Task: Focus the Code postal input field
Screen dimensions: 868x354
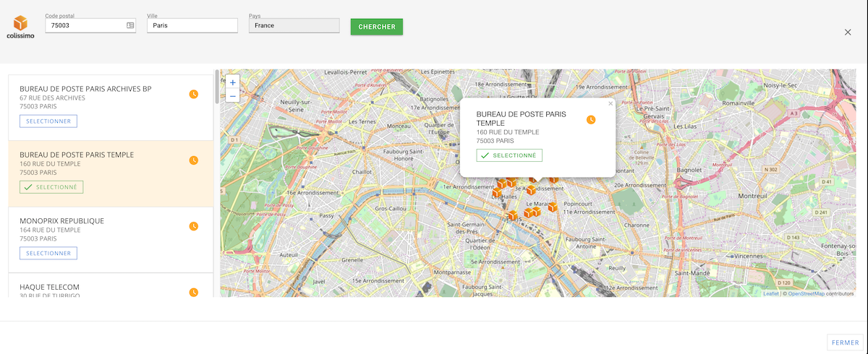Action: pyautogui.click(x=90, y=25)
